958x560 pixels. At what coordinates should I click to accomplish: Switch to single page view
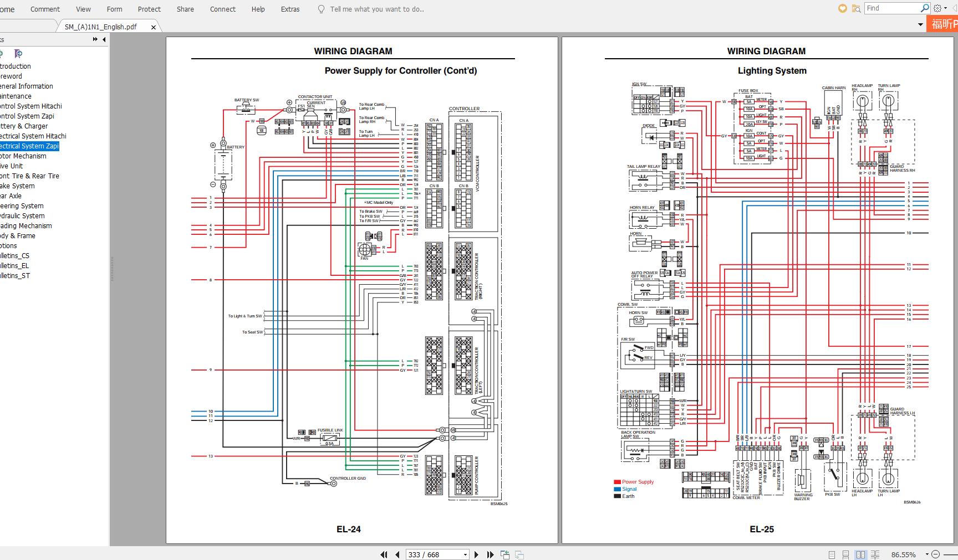(x=832, y=554)
